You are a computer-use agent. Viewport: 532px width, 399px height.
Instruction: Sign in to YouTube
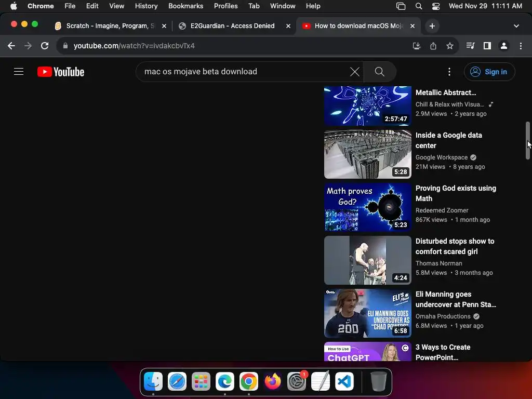[x=489, y=72]
